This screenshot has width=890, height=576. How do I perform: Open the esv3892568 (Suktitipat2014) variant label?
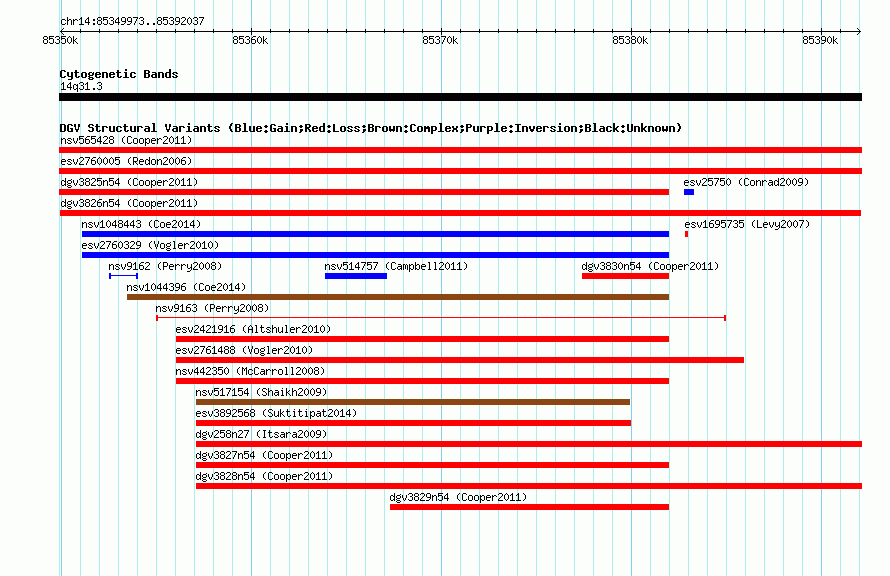(276, 413)
